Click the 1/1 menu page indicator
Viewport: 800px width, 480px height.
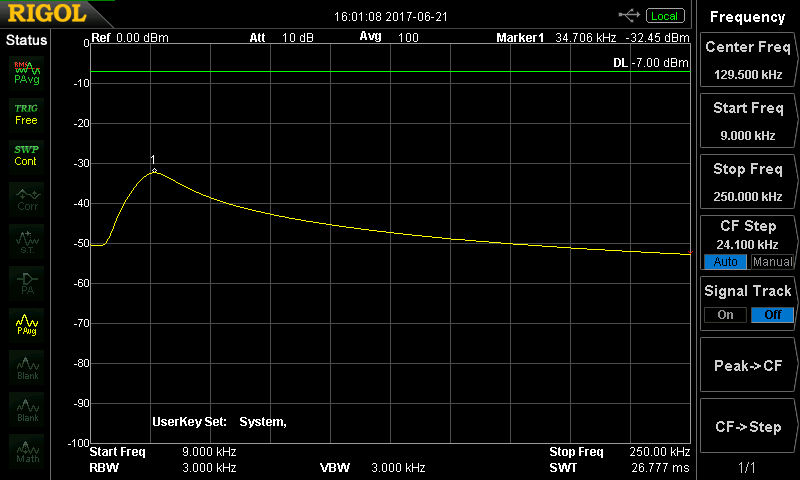click(x=747, y=467)
